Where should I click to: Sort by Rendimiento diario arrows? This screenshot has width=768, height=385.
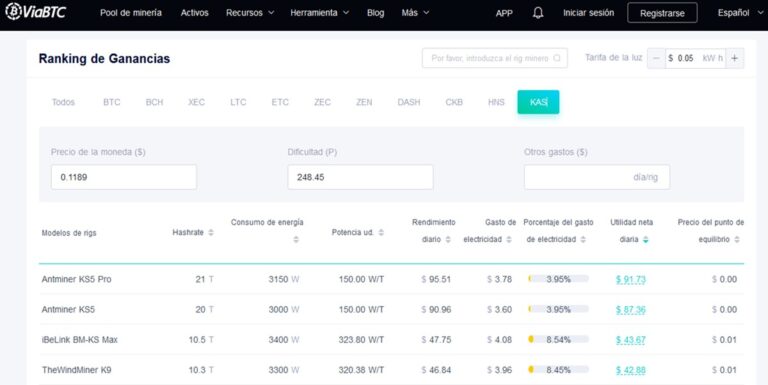coord(448,240)
